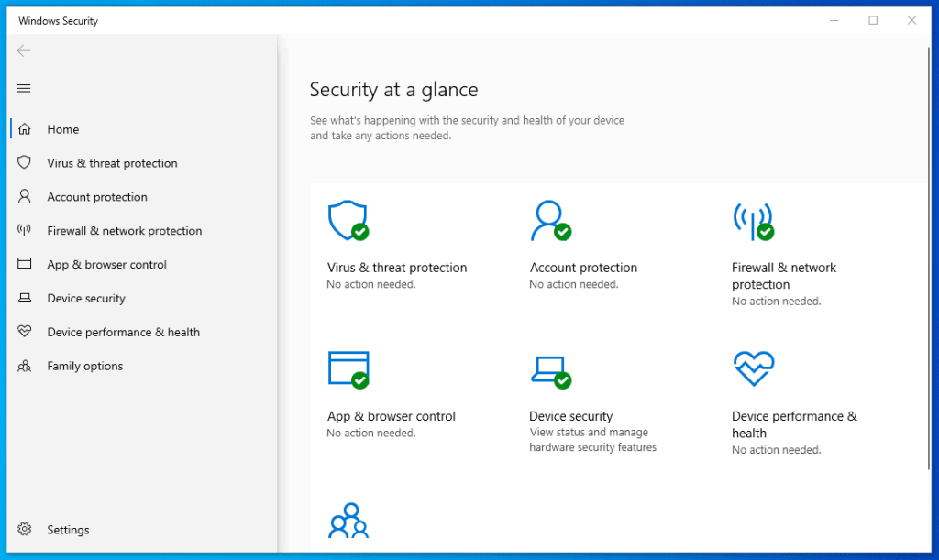Screen dimensions: 939x560
Task: Open the large heart tile icon for Device performance
Action: coord(754,368)
